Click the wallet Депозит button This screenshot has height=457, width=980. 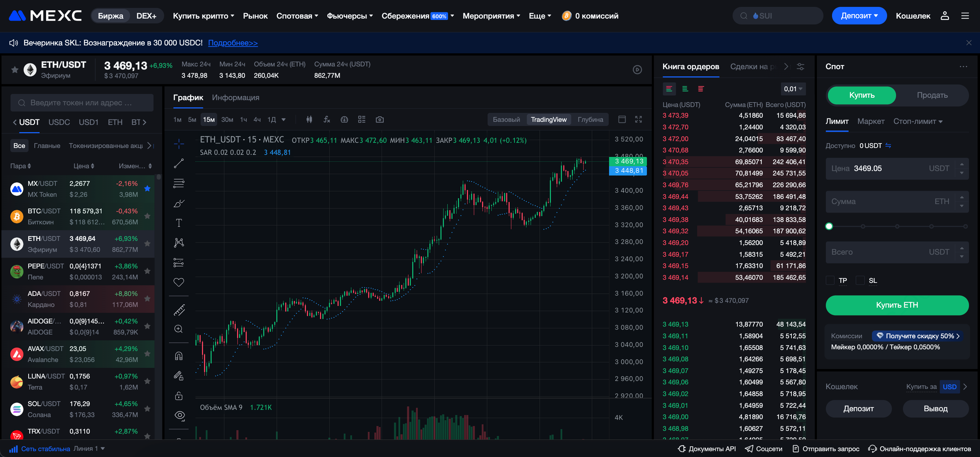click(x=858, y=409)
